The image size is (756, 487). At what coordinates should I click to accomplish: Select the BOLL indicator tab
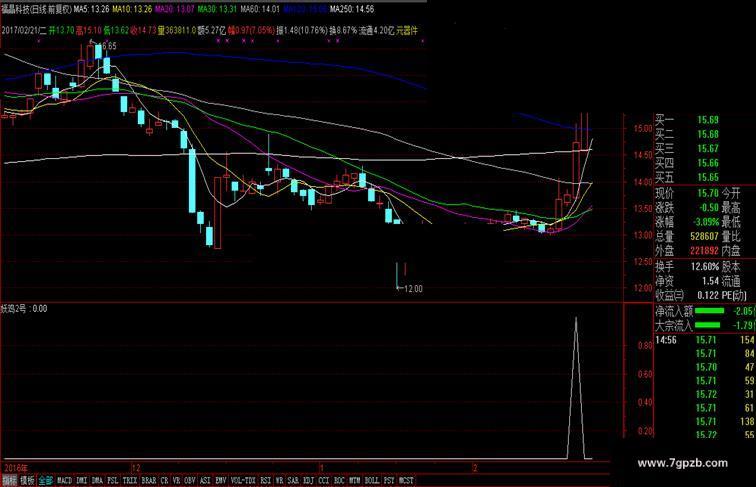coord(372,481)
